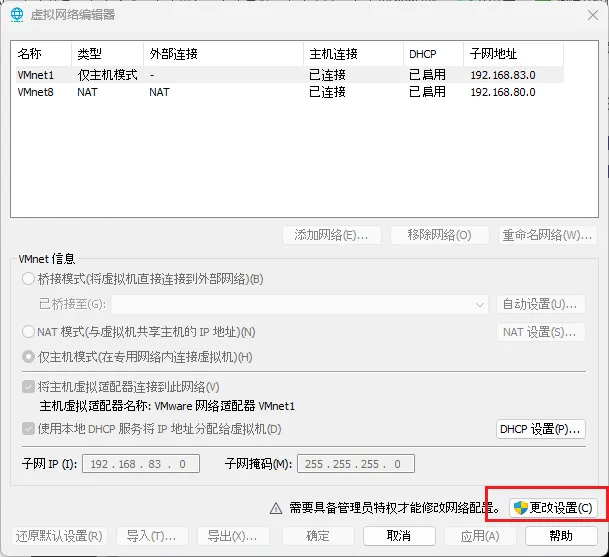Select the 桥接模式 radio button
The height and width of the screenshot is (557, 609).
(28, 278)
